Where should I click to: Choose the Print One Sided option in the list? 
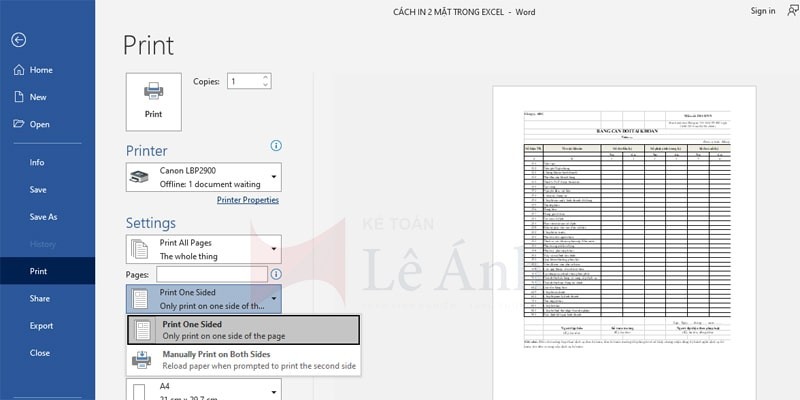(x=243, y=330)
